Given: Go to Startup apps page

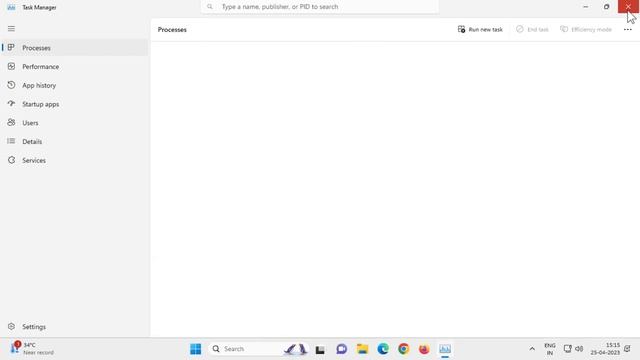Looking at the screenshot, I should (x=75, y=104).
